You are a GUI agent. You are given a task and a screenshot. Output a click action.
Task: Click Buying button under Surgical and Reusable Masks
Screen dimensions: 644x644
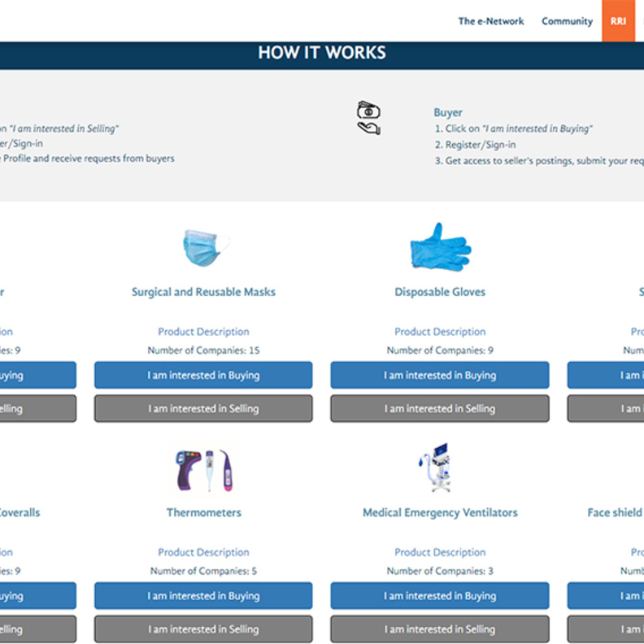[203, 376]
